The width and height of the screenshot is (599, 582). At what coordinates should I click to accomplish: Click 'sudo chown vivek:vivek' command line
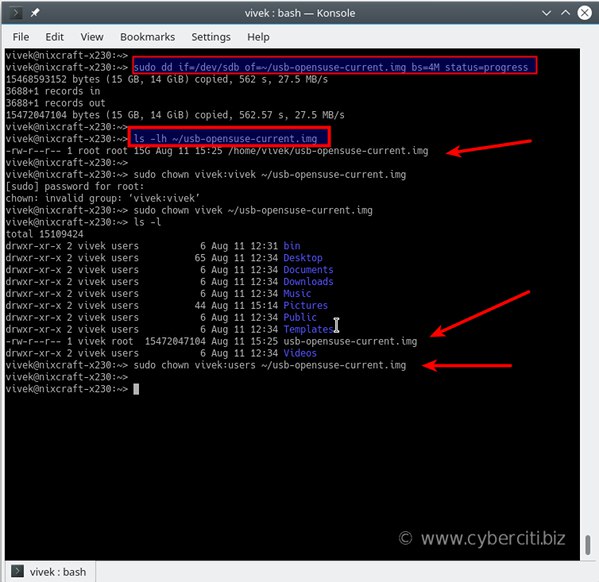tap(270, 174)
